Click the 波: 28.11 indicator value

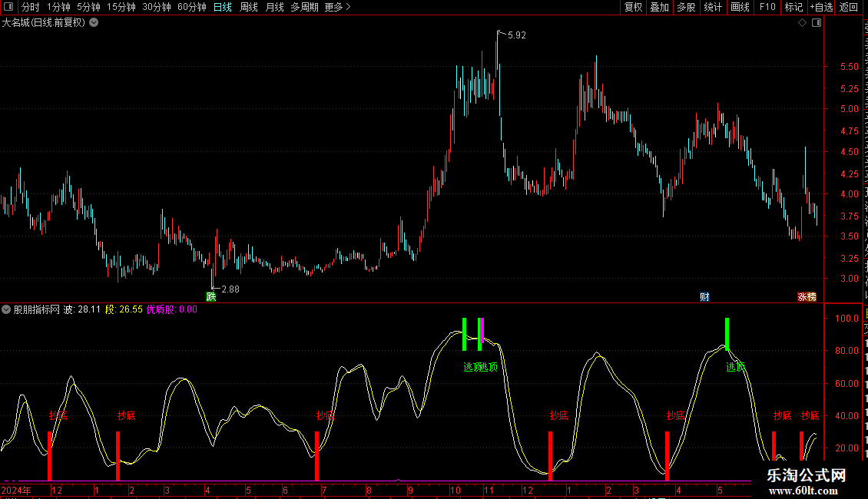[x=82, y=309]
